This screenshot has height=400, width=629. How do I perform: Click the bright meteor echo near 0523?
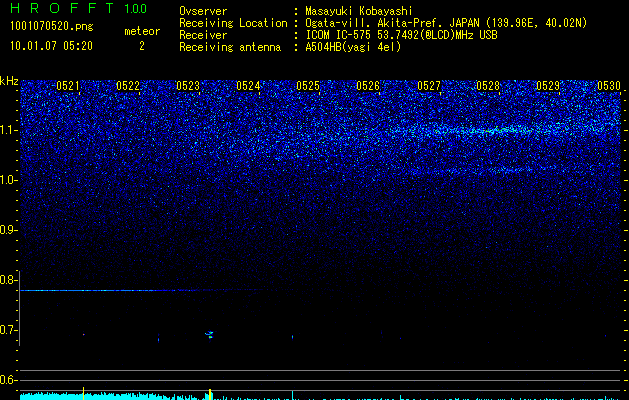click(209, 334)
